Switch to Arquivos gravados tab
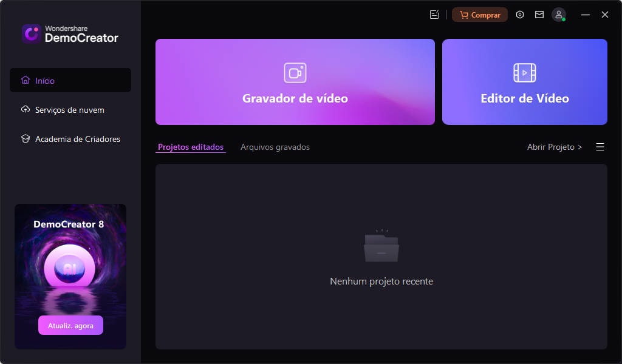 [x=275, y=147]
